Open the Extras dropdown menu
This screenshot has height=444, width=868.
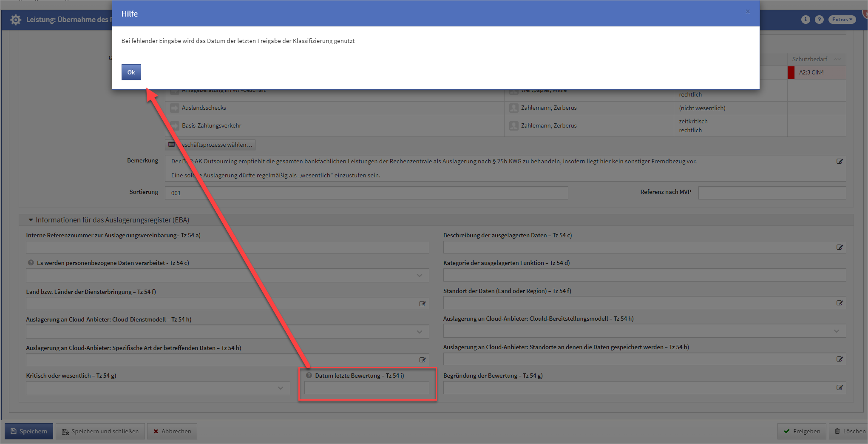tap(842, 20)
